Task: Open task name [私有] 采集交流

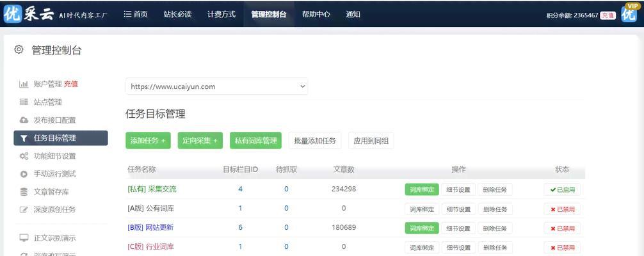Action: [x=152, y=189]
